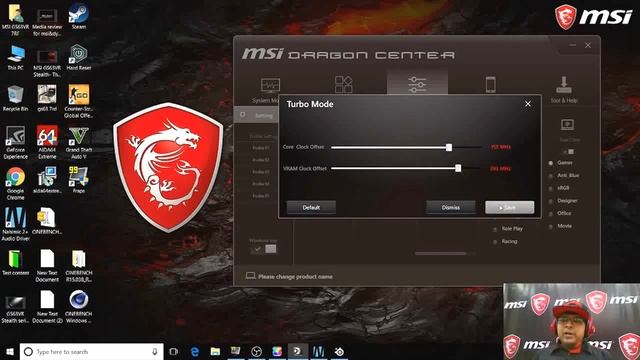Select the Role Play option
This screenshot has width=640, height=360.
pos(508,229)
